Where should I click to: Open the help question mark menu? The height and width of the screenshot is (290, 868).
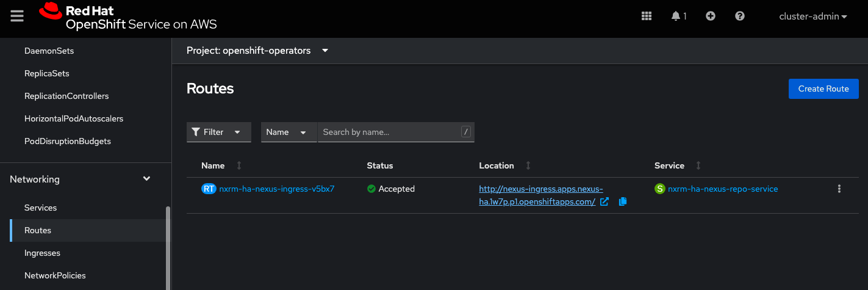point(740,16)
